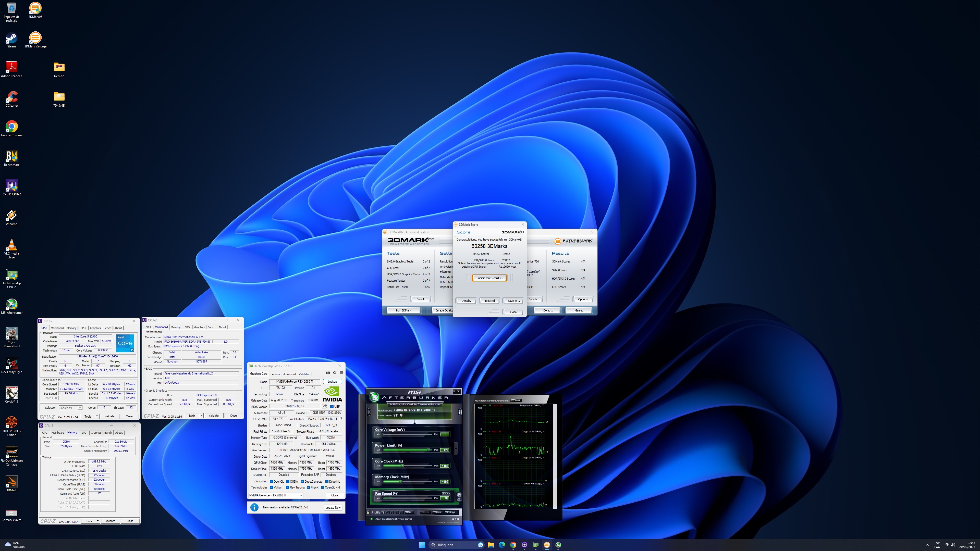The width and height of the screenshot is (980, 551).
Task: Open the BenchMate desktop icon
Action: [11, 158]
